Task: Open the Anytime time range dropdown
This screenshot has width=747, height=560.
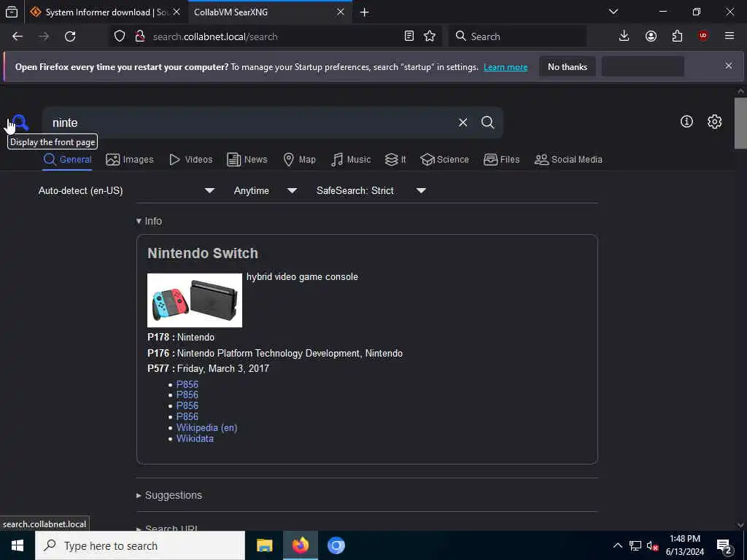Action: [266, 191]
